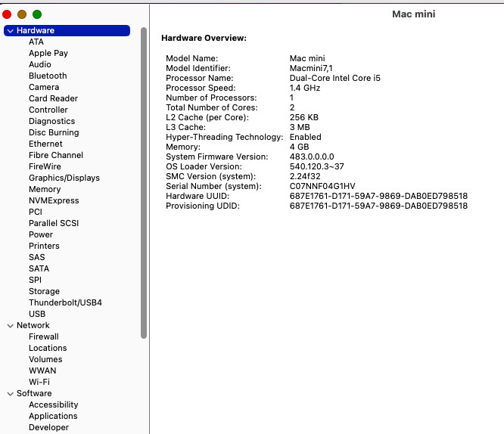Click the Hardware UUID value

click(x=378, y=196)
